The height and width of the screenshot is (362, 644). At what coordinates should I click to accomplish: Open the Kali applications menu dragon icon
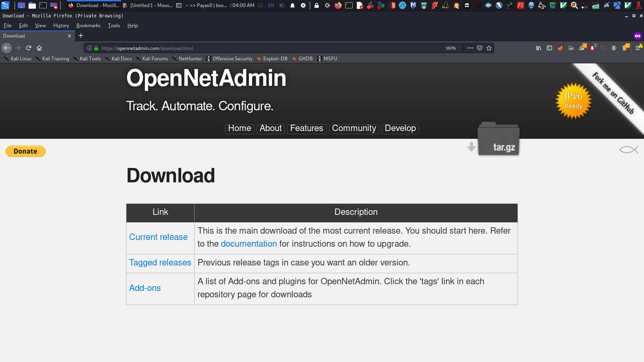point(5,5)
